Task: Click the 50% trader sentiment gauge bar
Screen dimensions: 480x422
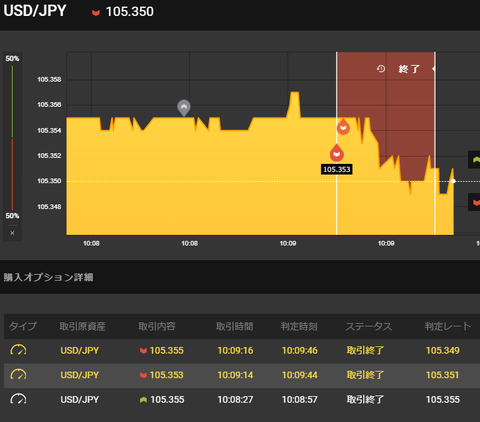Action: [12, 137]
